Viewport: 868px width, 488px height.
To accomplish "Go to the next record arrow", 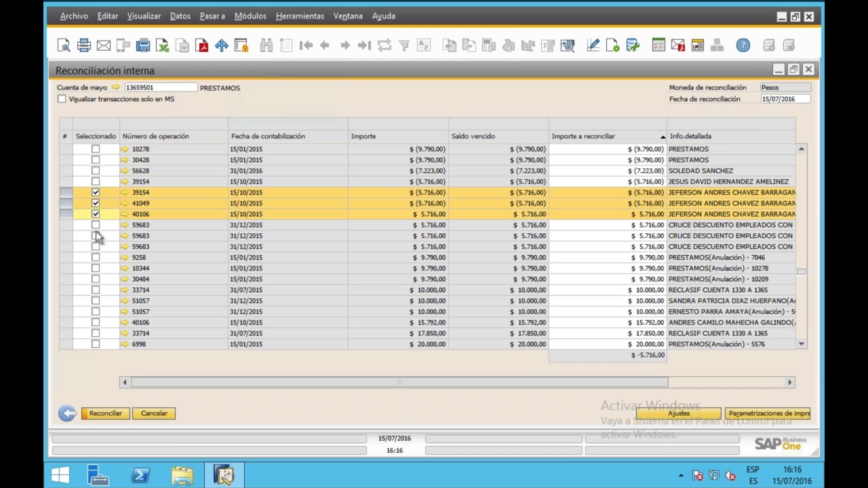I will coord(345,45).
